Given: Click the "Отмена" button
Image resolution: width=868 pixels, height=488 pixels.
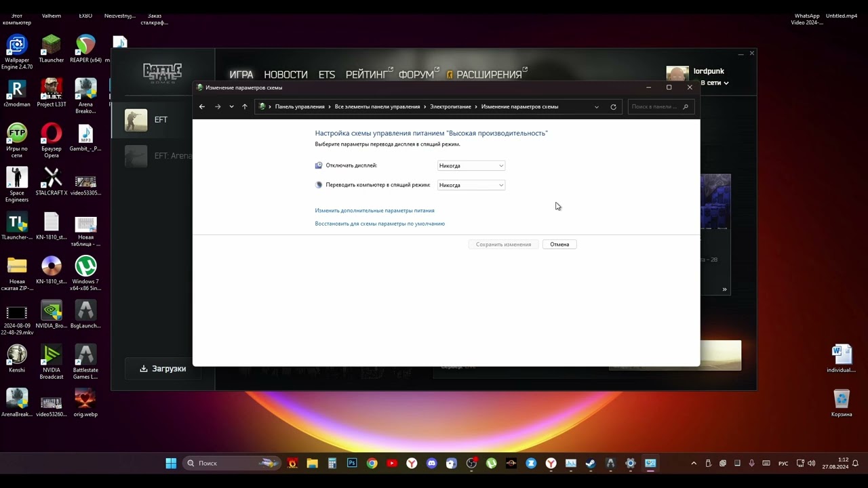Looking at the screenshot, I should coord(559,244).
